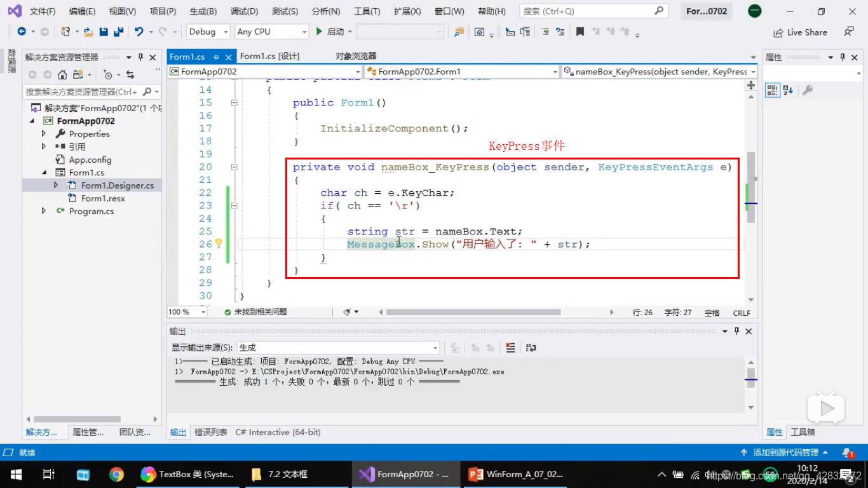868x488 pixels.
Task: Toggle Alphabetical sort in the Properties panel
Action: click(788, 90)
